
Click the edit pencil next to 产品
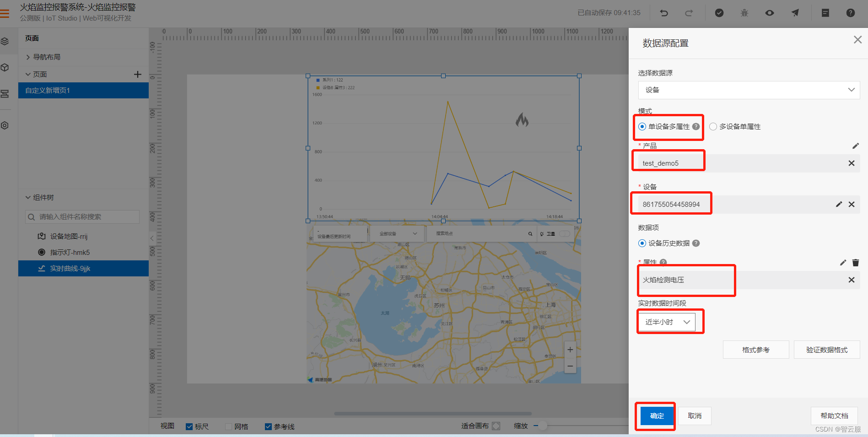pos(856,146)
